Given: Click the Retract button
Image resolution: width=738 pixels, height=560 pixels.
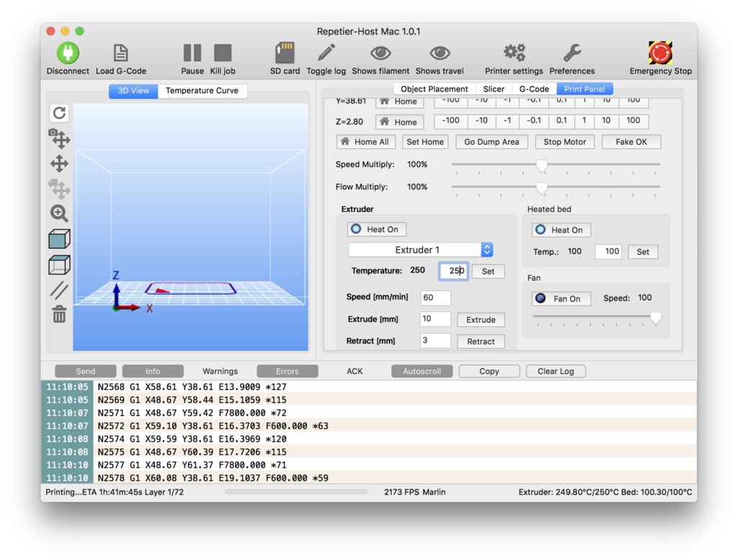Looking at the screenshot, I should tap(481, 342).
